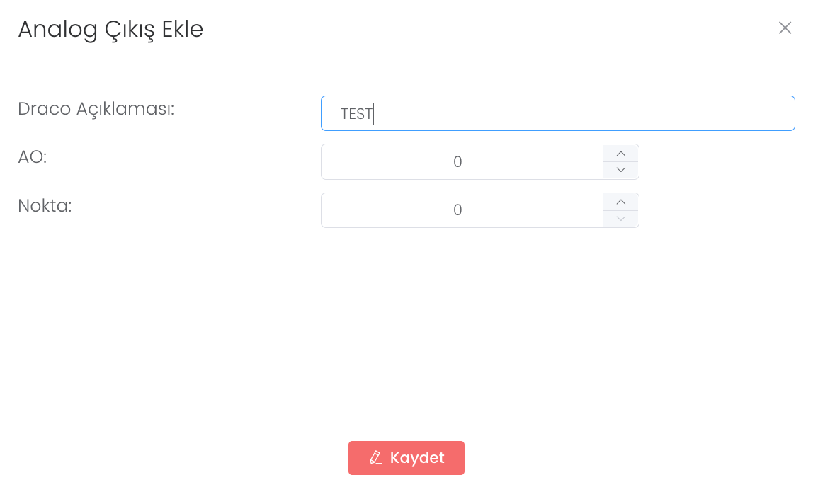
Task: Place cursor in empty area after TEST
Action: pyautogui.click(x=581, y=113)
